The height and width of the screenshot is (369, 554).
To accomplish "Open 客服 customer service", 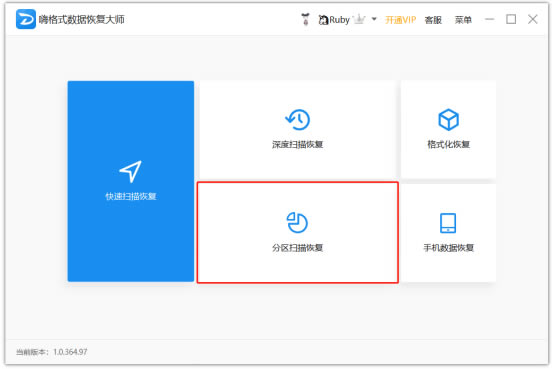I will [x=433, y=20].
